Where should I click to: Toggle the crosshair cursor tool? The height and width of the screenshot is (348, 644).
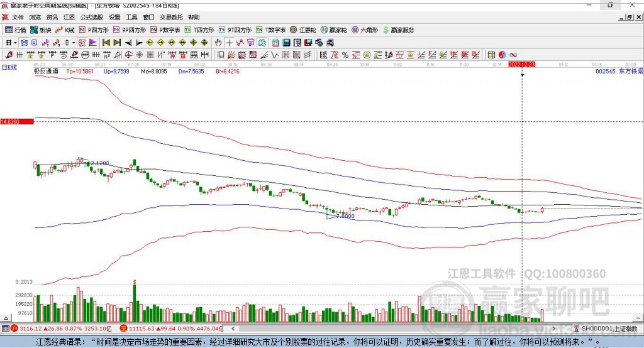tap(230, 42)
